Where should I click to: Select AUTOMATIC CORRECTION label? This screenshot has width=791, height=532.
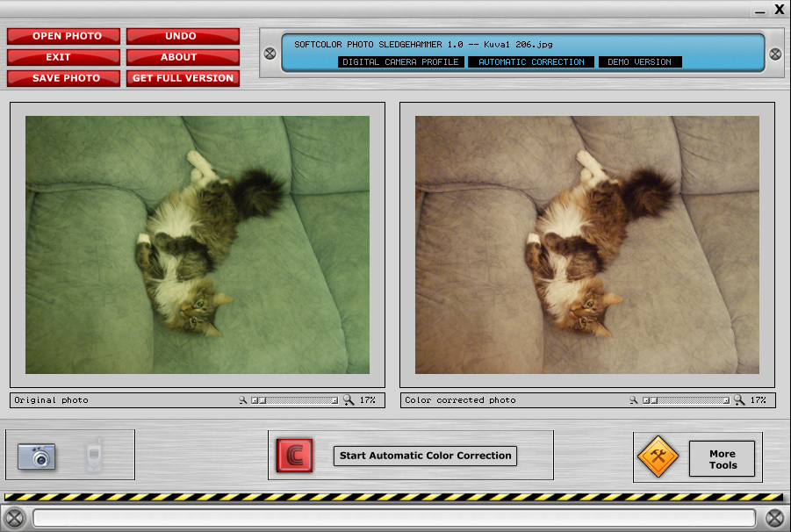pos(531,62)
